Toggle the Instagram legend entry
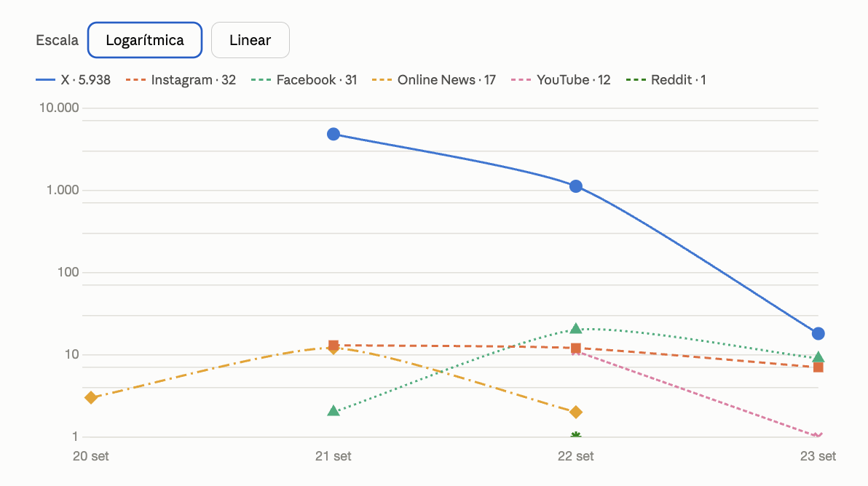This screenshot has height=486, width=868. point(181,80)
